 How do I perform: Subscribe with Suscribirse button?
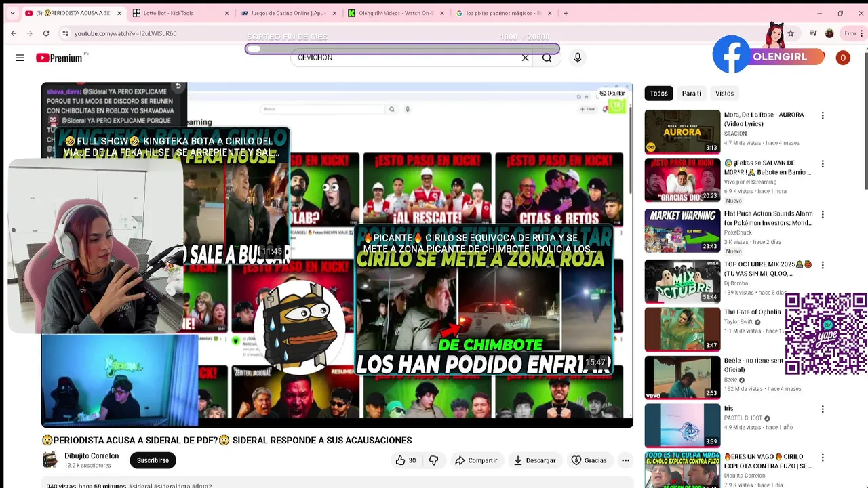pos(153,460)
